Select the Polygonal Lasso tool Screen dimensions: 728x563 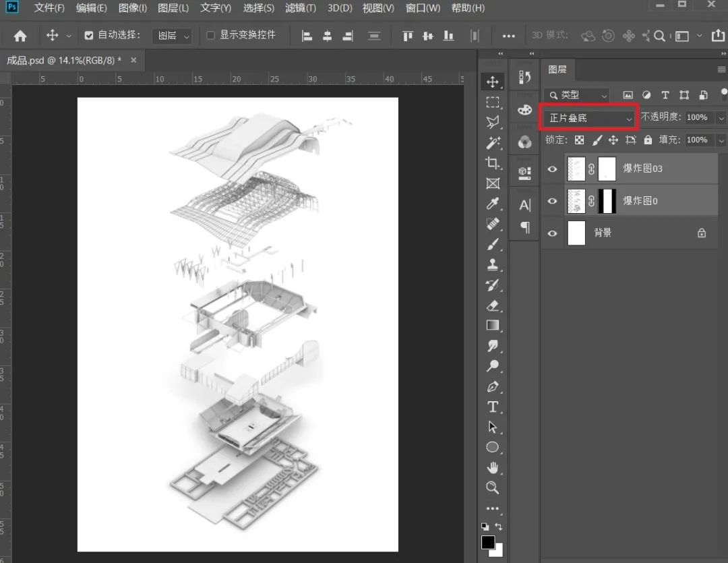493,122
